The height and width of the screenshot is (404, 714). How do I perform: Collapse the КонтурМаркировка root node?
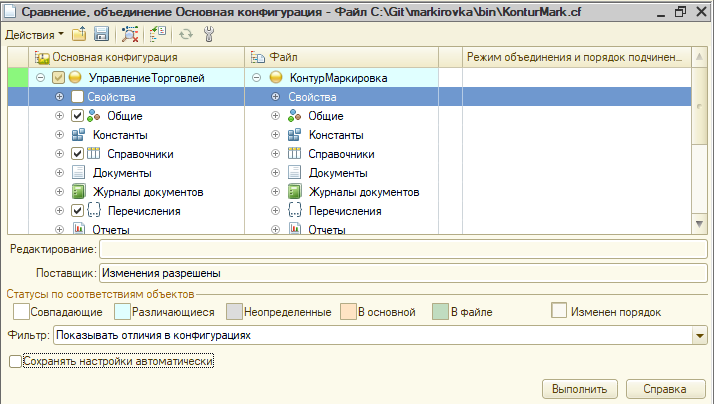point(256,77)
